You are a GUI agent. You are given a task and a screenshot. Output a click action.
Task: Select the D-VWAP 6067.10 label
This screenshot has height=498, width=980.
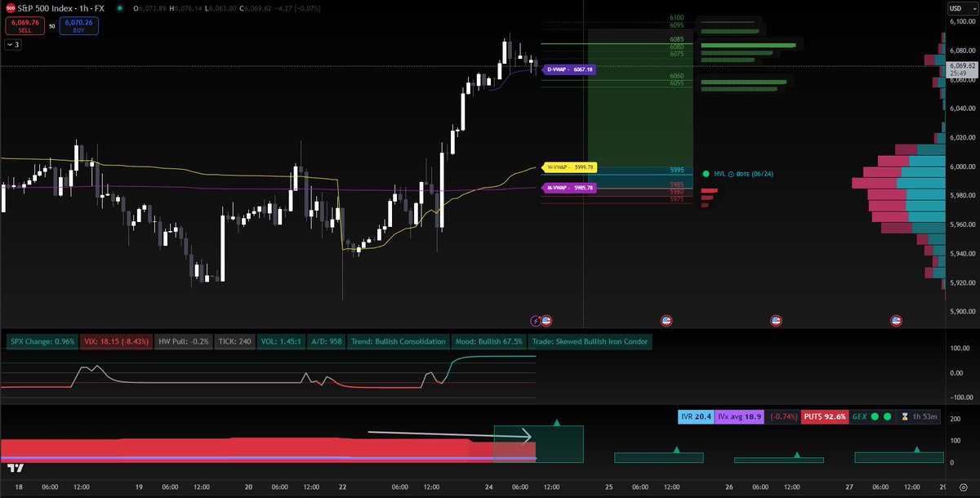point(569,70)
